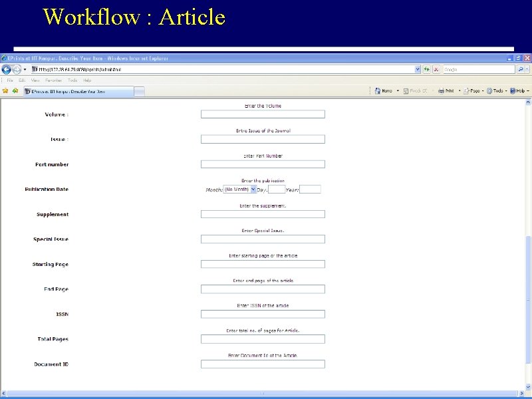The height and width of the screenshot is (399, 532).
Task: Click the Feeds icon
Action: (x=407, y=90)
